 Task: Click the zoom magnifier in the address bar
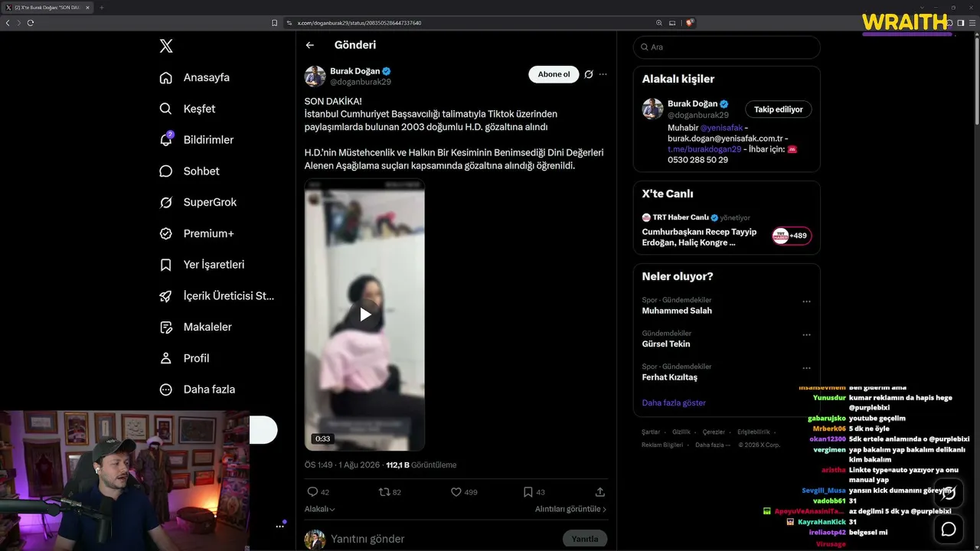[659, 23]
